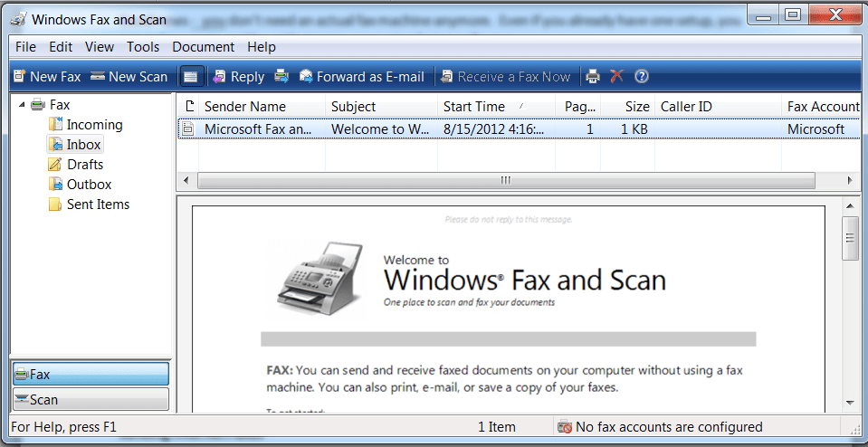Sort by Subject column header
868x447 pixels.
pyautogui.click(x=381, y=106)
